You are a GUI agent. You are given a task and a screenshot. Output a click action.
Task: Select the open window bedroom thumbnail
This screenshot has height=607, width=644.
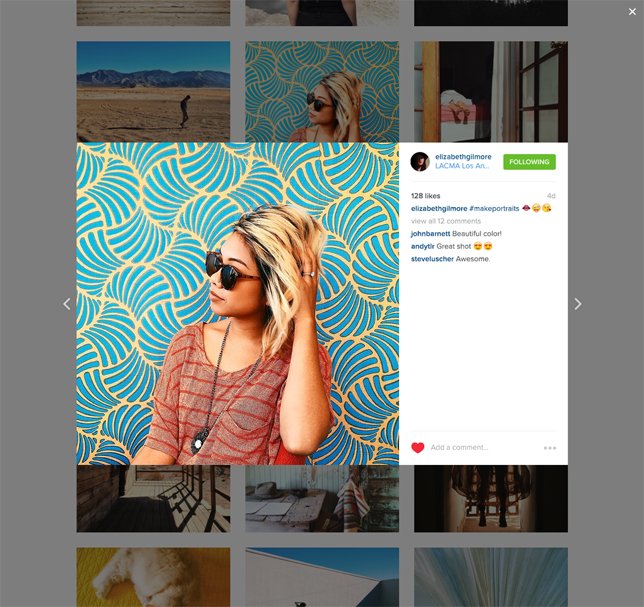point(491,92)
